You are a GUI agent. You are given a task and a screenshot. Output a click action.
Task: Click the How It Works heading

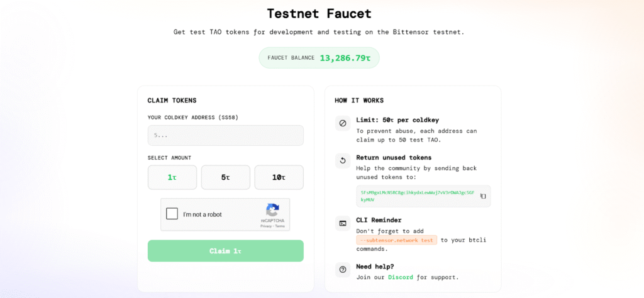(x=359, y=101)
